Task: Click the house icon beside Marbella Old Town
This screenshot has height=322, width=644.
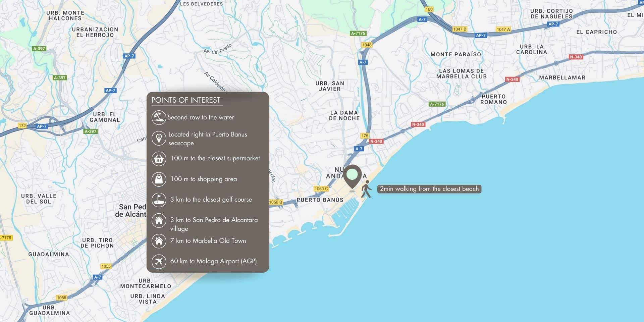Action: 159,241
